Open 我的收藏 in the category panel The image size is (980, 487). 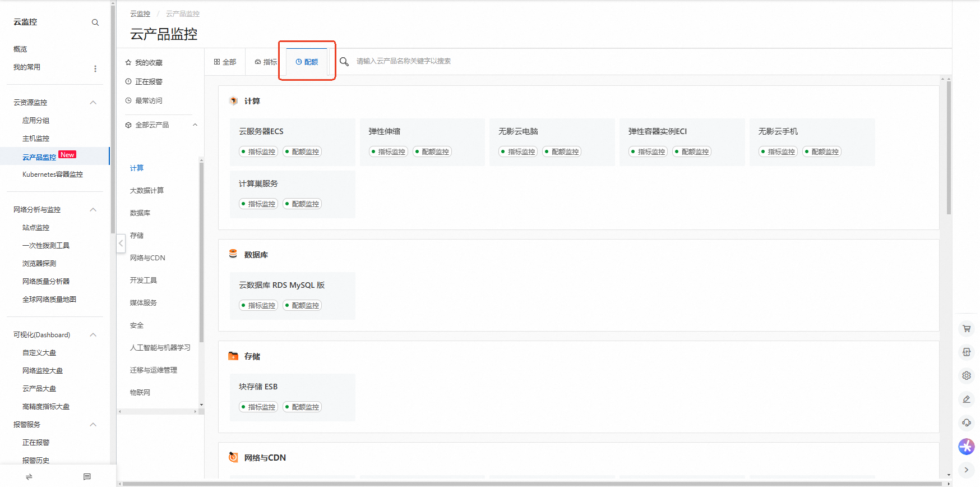click(144, 62)
